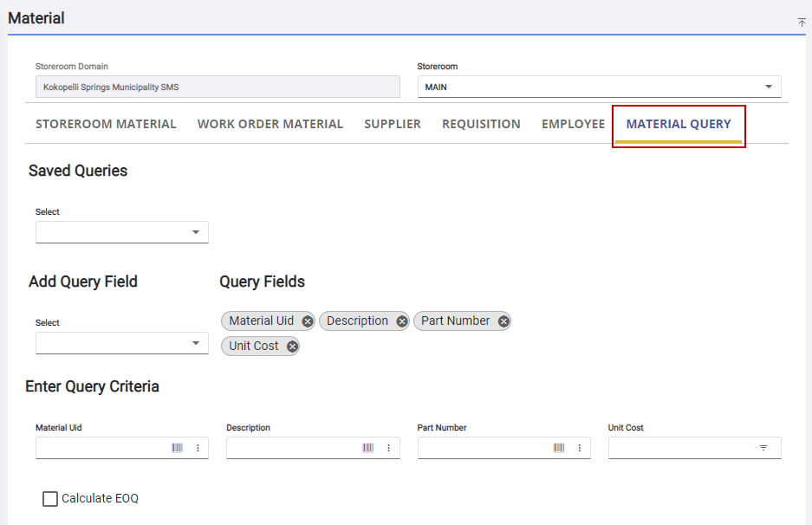Open the Storeroom dropdown showing MAIN
This screenshot has width=812, height=525.
[x=769, y=87]
